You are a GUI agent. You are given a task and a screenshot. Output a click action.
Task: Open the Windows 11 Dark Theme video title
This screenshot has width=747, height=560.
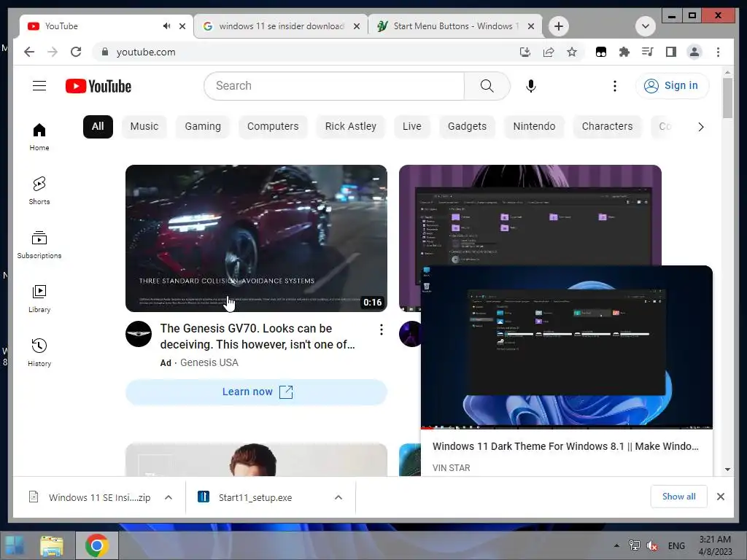[565, 446]
